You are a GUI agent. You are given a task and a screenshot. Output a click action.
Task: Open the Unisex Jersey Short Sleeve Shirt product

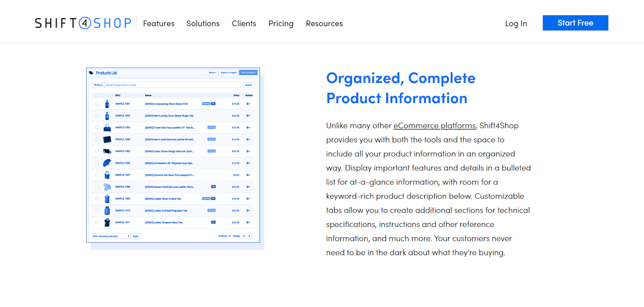point(166,104)
